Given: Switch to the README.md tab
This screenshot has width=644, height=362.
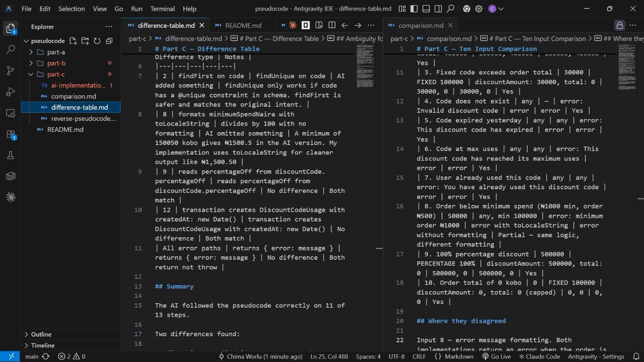Looking at the screenshot, I should [x=243, y=25].
